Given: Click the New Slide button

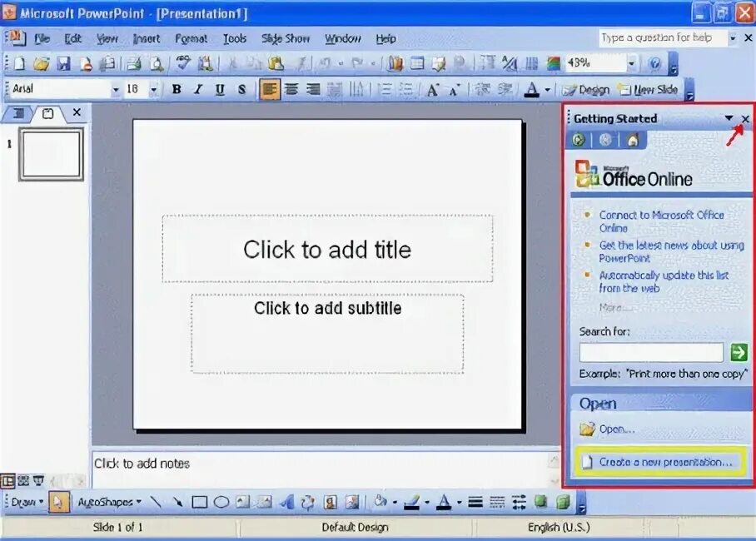Looking at the screenshot, I should click(x=649, y=90).
